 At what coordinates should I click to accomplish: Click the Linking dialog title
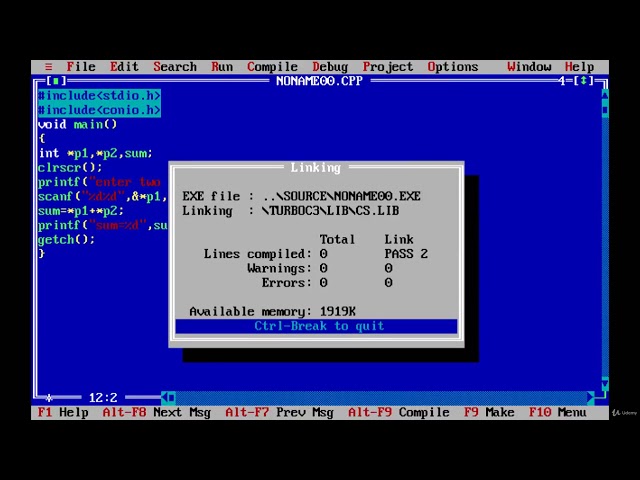click(316, 167)
